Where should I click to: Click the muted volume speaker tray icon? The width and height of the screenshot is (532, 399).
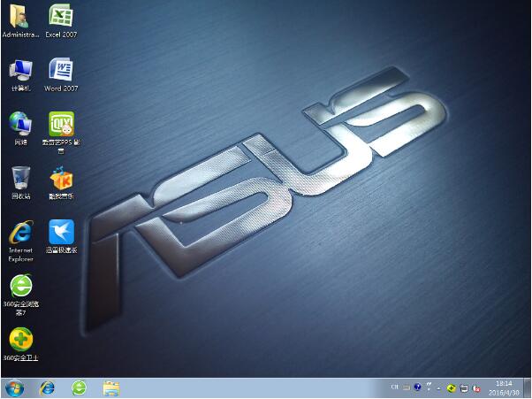point(476,387)
